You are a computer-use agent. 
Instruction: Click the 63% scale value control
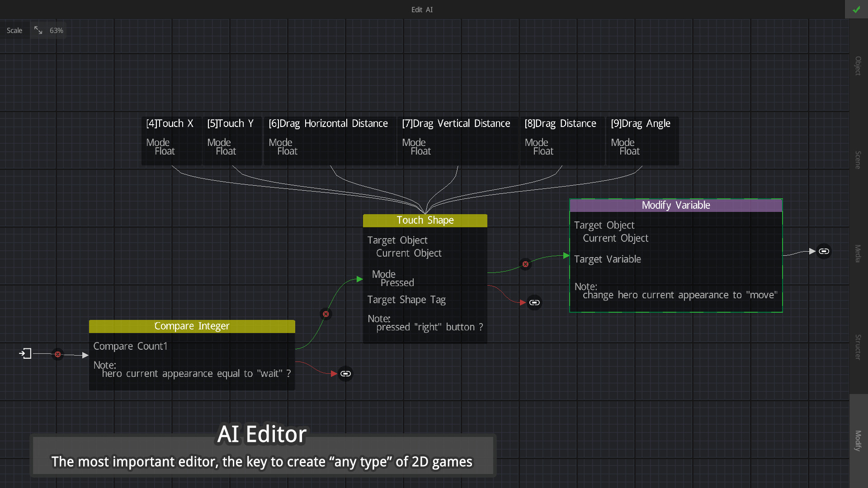(x=56, y=30)
